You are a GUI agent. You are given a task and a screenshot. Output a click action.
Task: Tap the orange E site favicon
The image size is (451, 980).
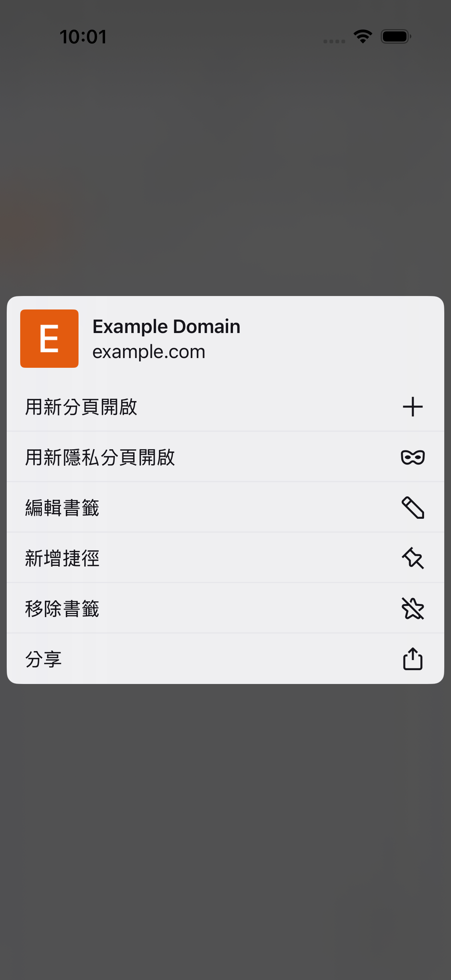49,339
